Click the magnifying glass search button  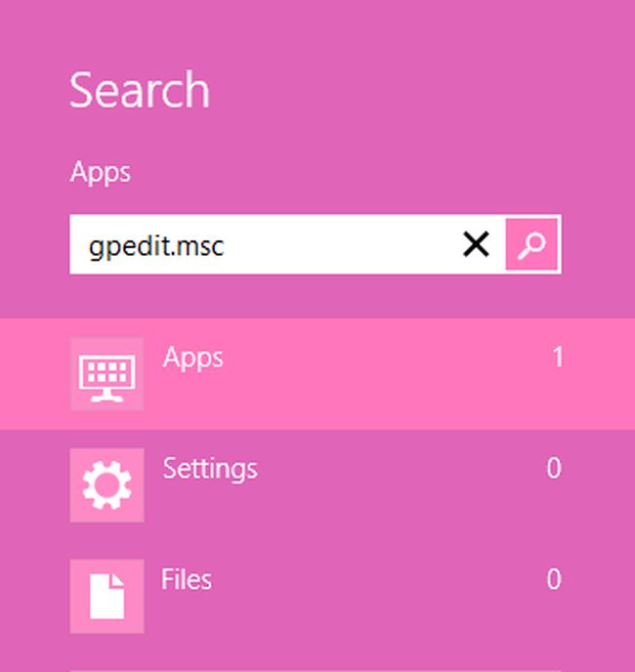[x=531, y=244]
